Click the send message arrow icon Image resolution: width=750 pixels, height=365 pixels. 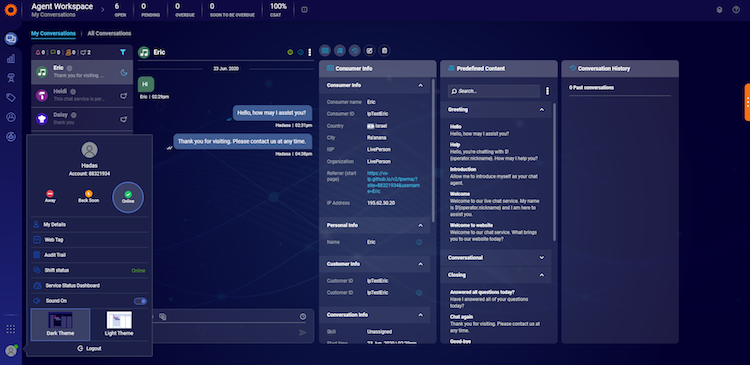click(303, 332)
